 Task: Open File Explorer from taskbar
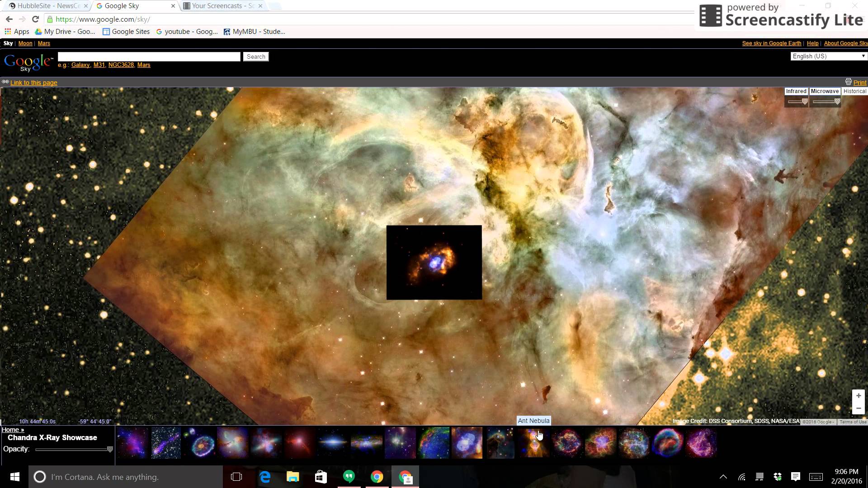click(x=293, y=477)
